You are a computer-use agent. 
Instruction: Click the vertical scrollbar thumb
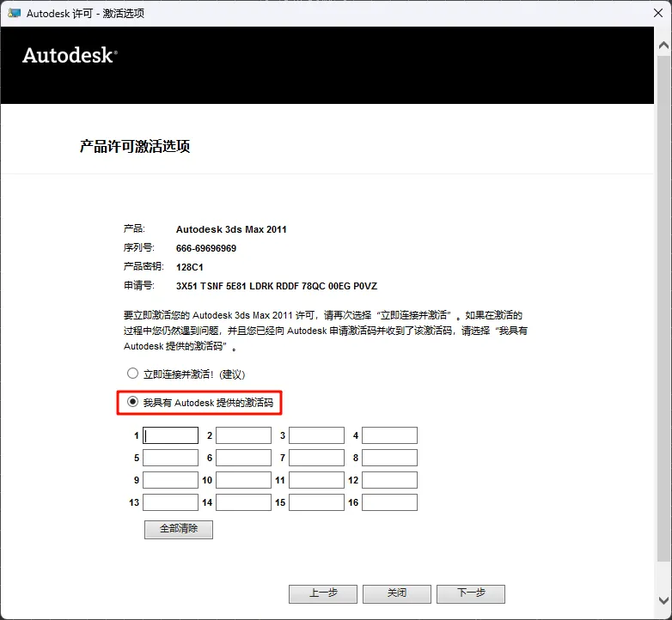tap(664, 308)
